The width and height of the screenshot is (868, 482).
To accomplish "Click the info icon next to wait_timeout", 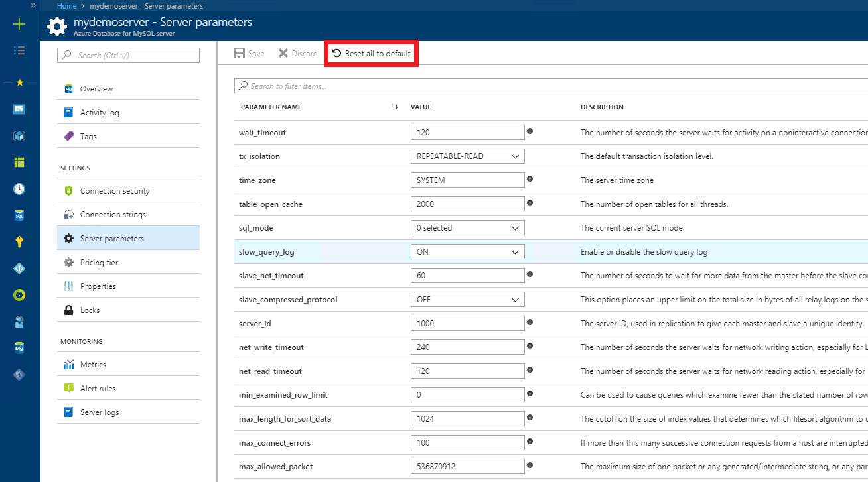I will [530, 131].
